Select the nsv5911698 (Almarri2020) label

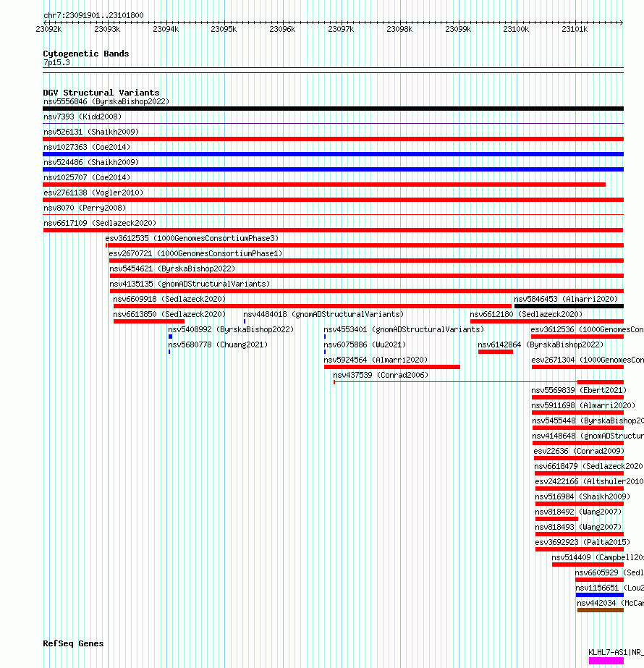pos(583,405)
